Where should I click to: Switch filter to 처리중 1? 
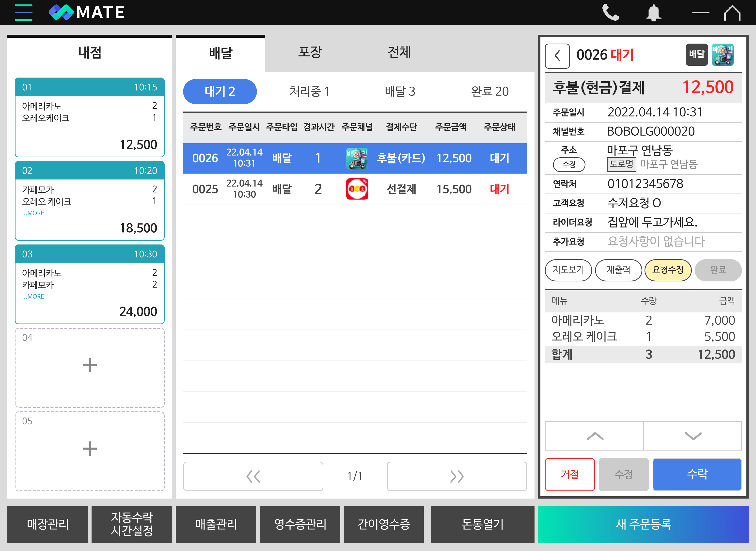pyautogui.click(x=309, y=91)
